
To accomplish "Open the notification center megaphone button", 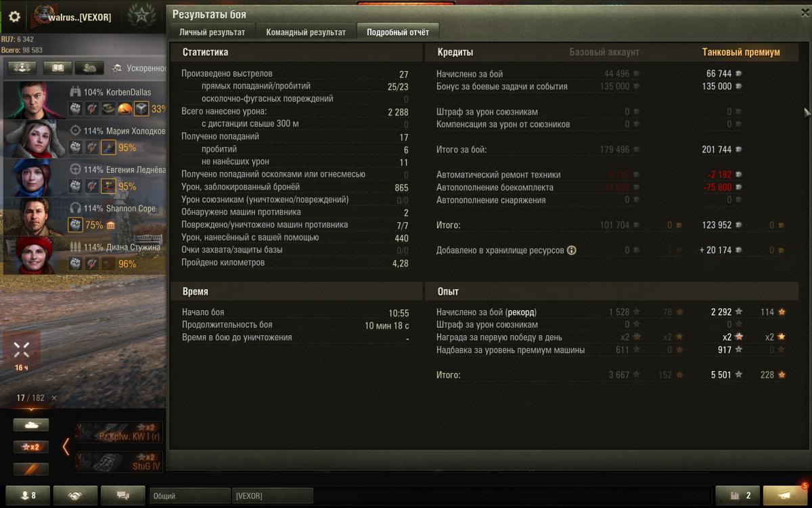I will point(786,496).
